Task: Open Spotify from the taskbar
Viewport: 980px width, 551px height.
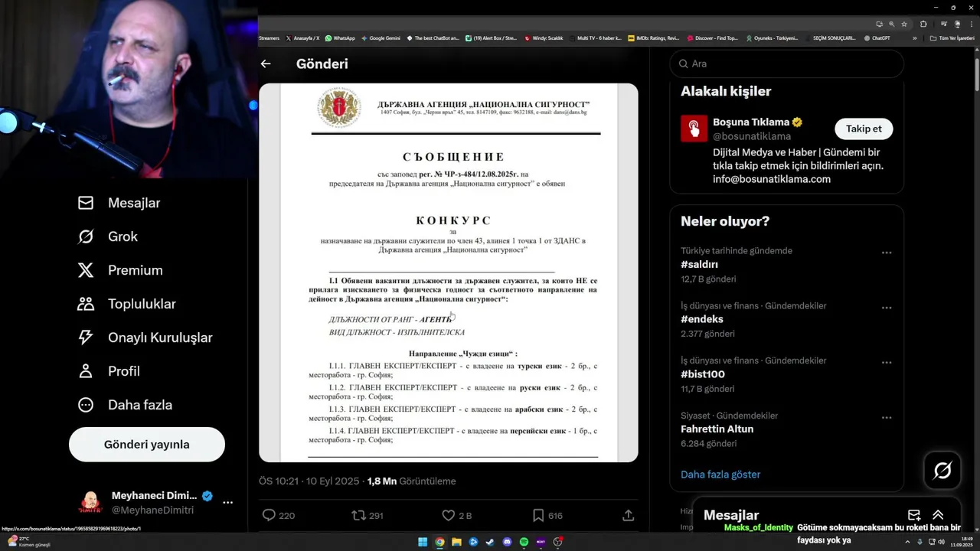Action: [524, 542]
